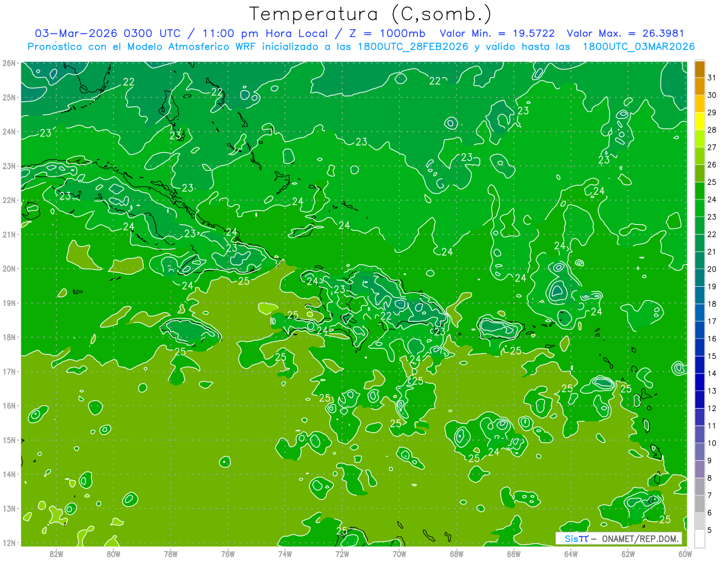The width and height of the screenshot is (728, 562).
Task: Click the white swatch below legend value 5
Action: pyautogui.click(x=699, y=538)
